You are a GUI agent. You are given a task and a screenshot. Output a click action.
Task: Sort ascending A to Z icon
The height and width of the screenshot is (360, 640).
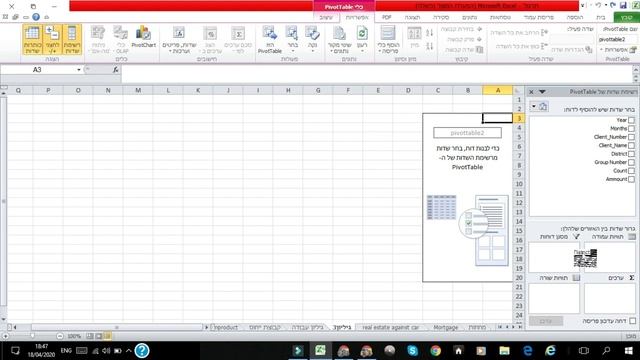coord(429,33)
